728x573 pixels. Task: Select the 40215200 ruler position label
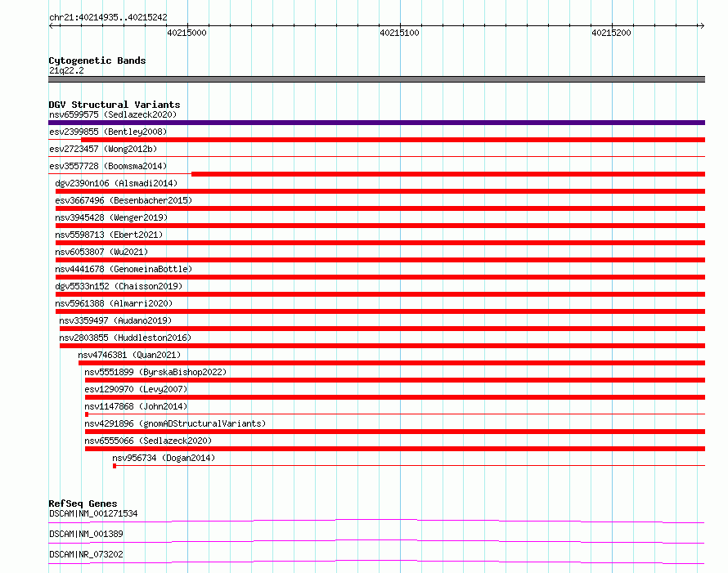pos(611,33)
